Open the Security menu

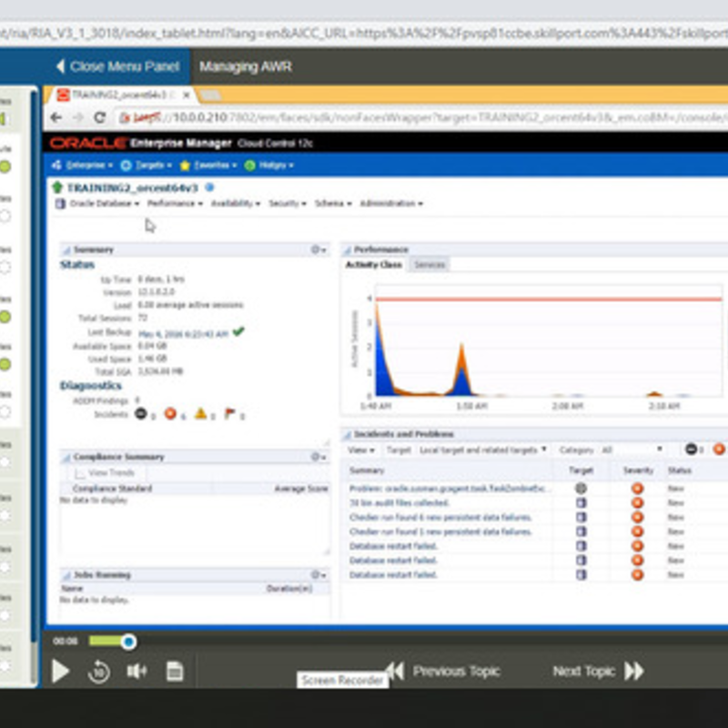[x=288, y=203]
